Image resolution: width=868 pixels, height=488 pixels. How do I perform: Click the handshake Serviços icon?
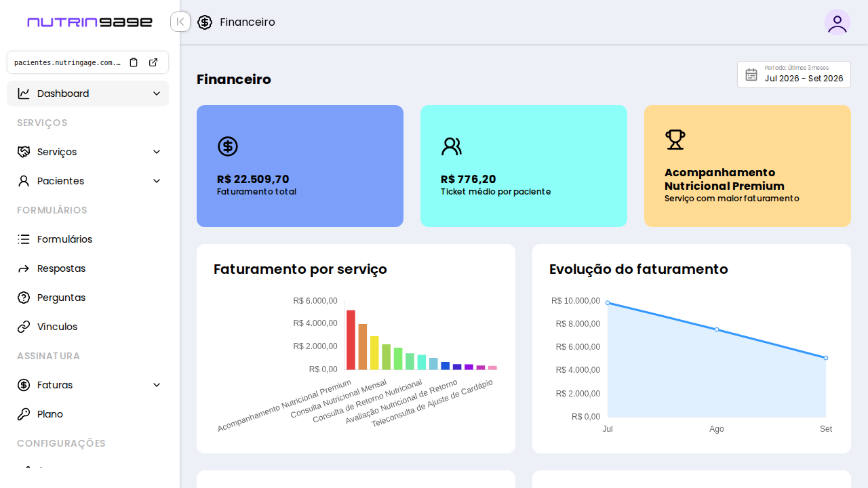click(x=24, y=152)
